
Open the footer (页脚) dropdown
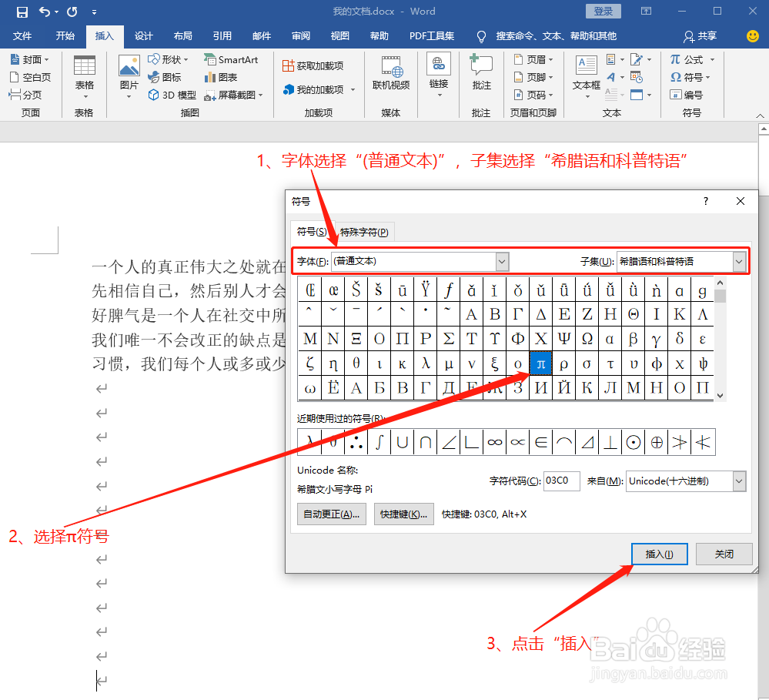(x=533, y=77)
